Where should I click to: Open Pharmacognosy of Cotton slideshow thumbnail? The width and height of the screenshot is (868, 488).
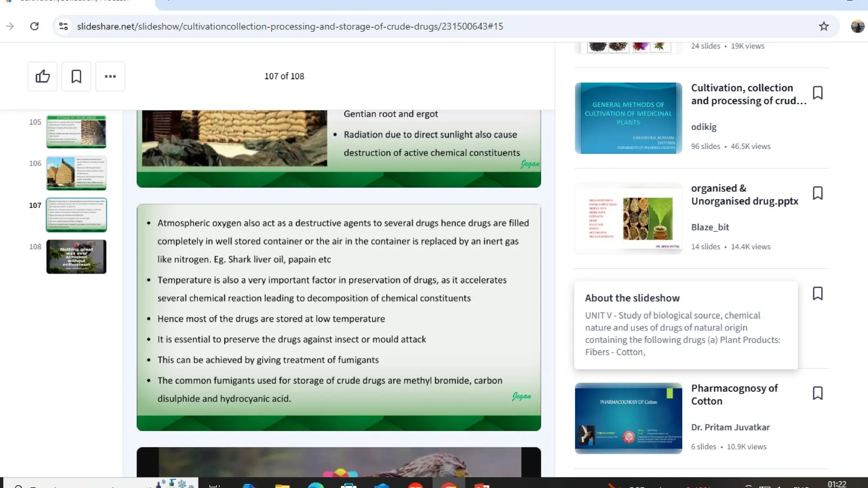click(x=628, y=418)
